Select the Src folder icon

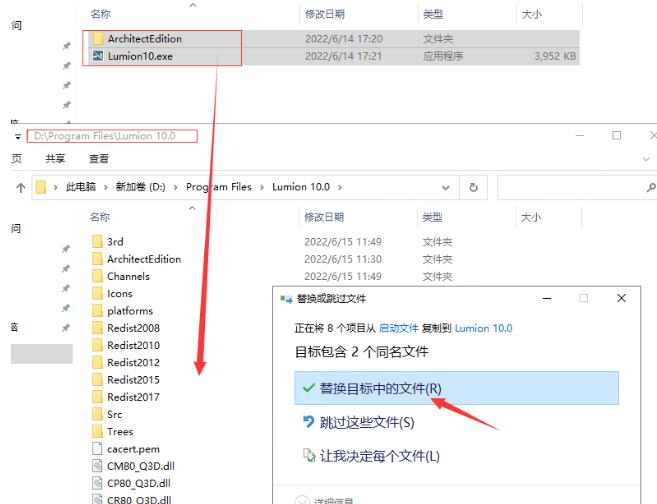point(97,414)
